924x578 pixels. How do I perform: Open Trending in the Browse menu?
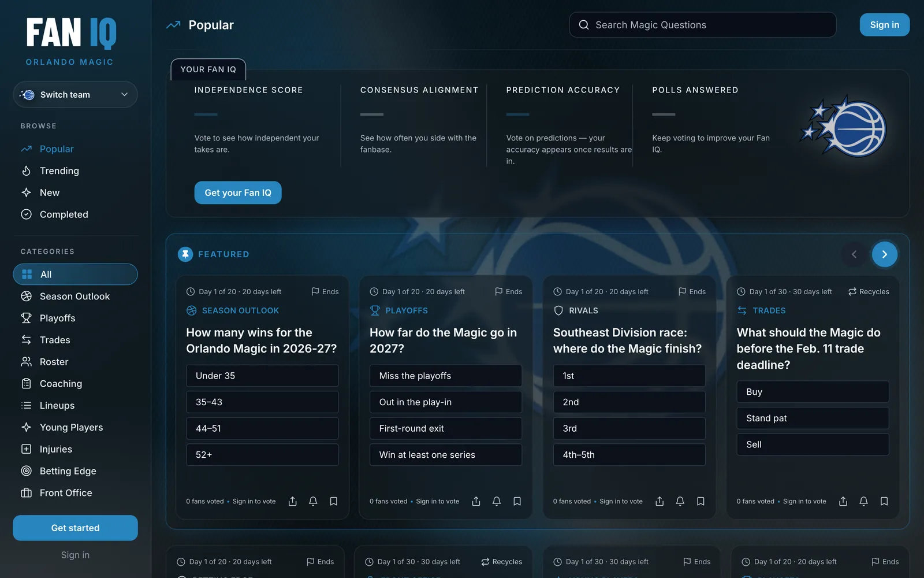point(75,171)
